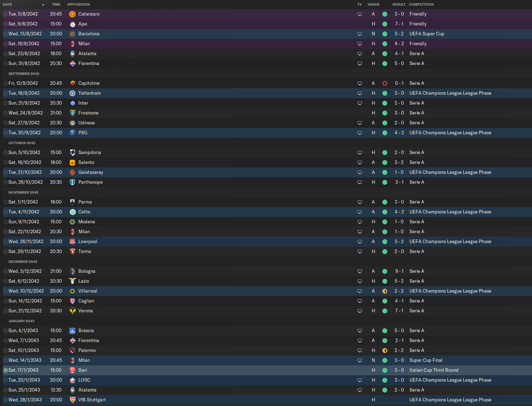This screenshot has height=406, width=532.
Task: Click the draw indicator on the Villarreal match
Action: click(x=385, y=291)
